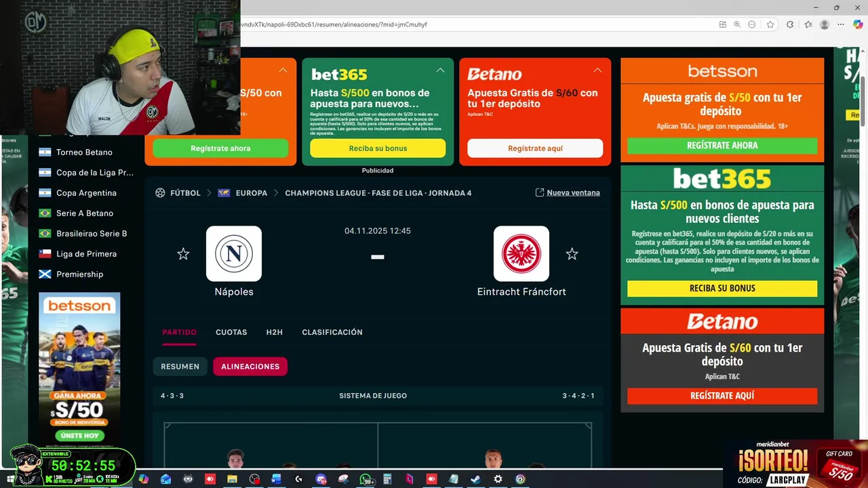Click REGÍSTRATE AHORA in betsson sidebar ad
This screenshot has height=488, width=868.
click(722, 146)
